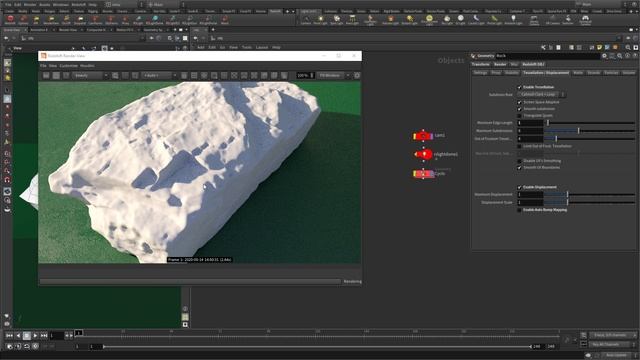Screen dimensions: 640x360
Task: Toggle Enable Tessellation checkbox
Action: coord(519,87)
